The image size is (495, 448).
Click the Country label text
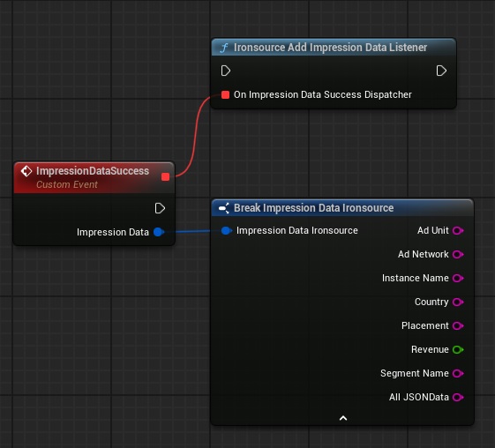pyautogui.click(x=431, y=302)
